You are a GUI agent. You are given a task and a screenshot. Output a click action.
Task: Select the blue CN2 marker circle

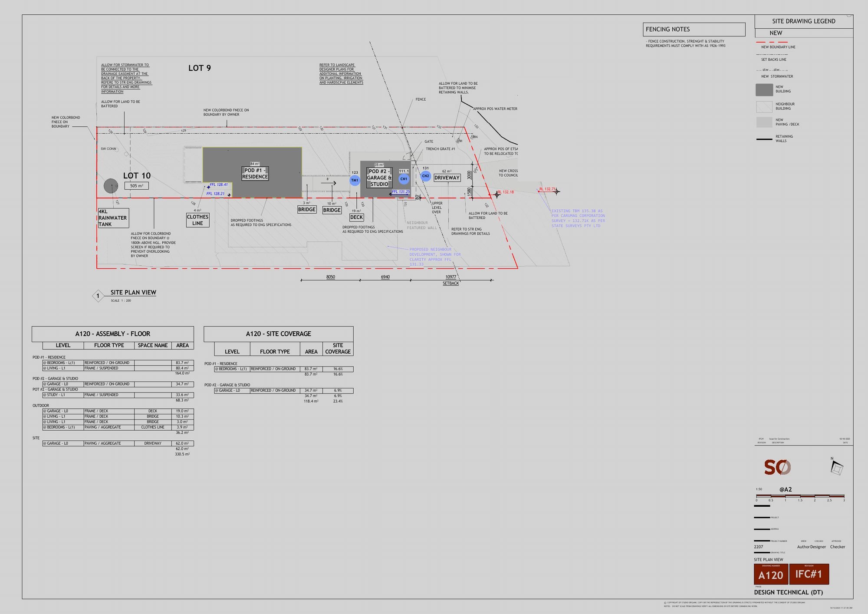(x=426, y=176)
